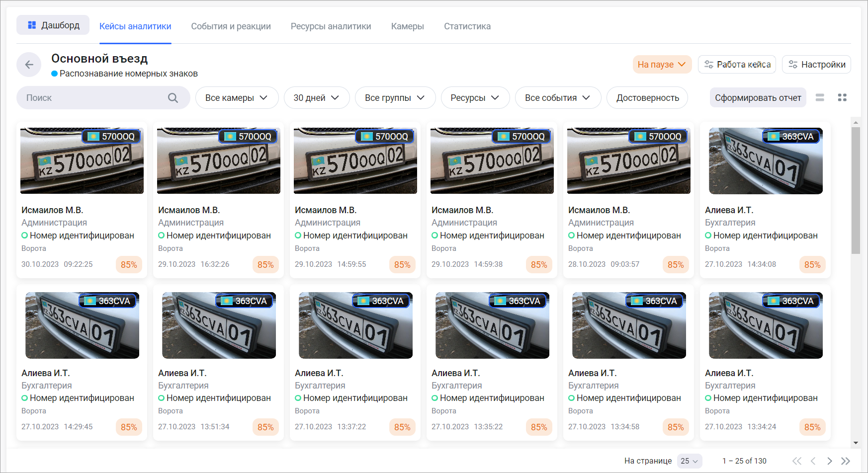Open page size selector showing 25
The width and height of the screenshot is (868, 473).
(x=689, y=461)
